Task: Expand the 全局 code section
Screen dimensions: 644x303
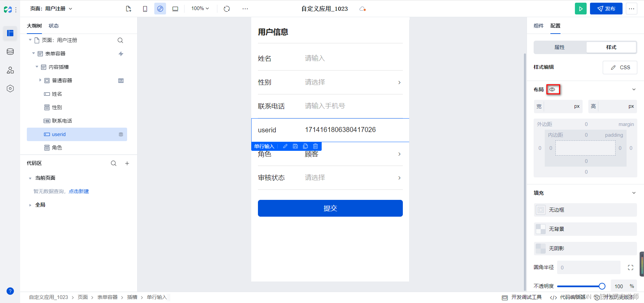Action: click(30, 205)
